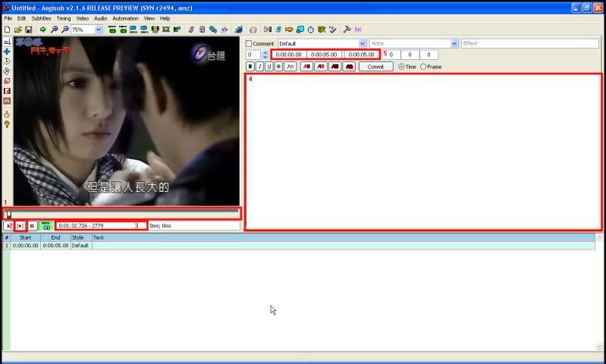This screenshot has height=364, width=606.
Task: Click the green Jump To arrow icon
Action: pos(43,30)
